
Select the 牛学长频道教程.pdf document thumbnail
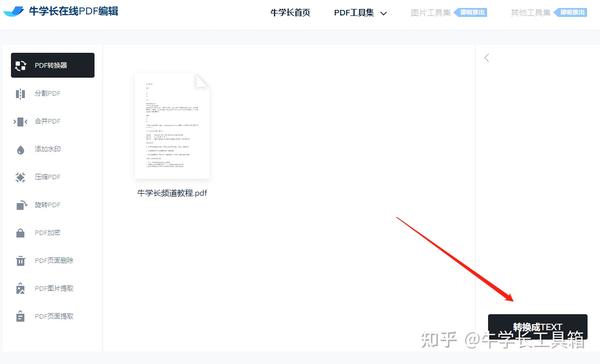172,126
